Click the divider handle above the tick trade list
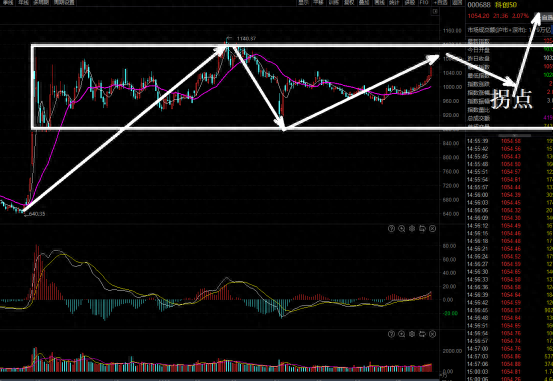The image size is (553, 381). pyautogui.click(x=514, y=135)
